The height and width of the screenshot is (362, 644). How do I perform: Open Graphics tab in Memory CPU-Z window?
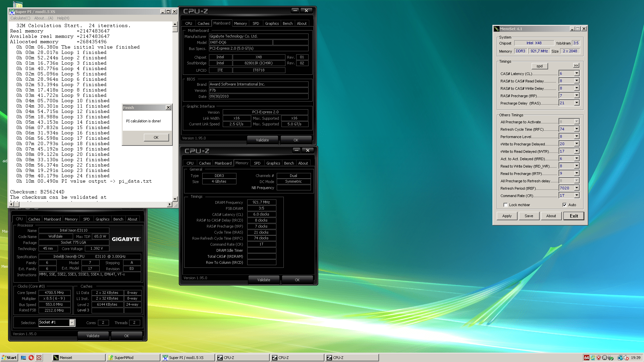pyautogui.click(x=273, y=163)
